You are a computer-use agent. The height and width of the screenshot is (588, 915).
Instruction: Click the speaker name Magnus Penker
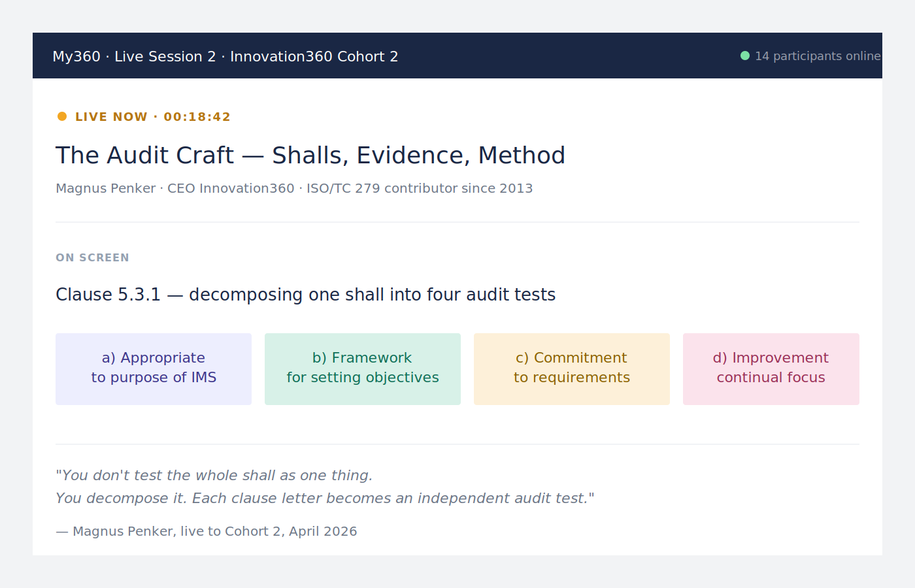click(105, 188)
